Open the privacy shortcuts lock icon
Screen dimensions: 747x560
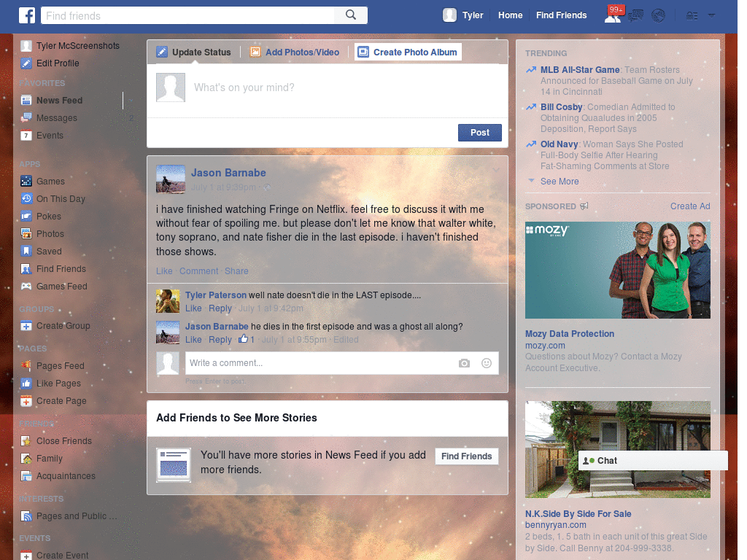click(x=692, y=16)
